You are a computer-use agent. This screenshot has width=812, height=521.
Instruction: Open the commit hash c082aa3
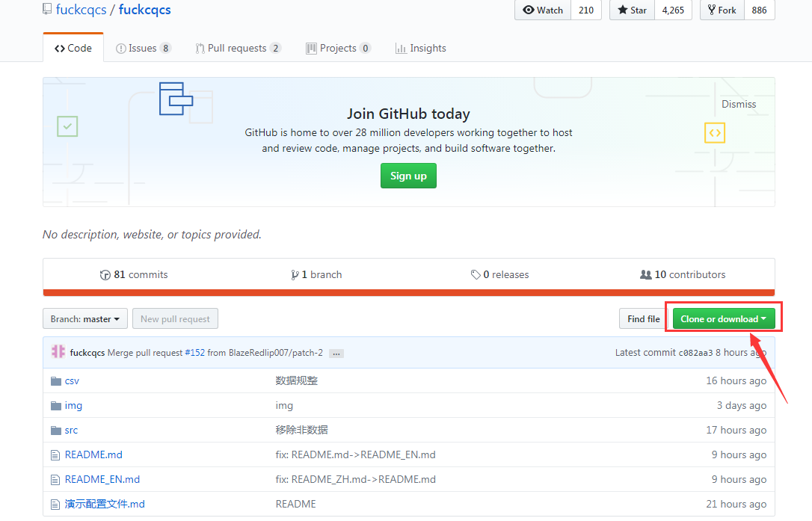click(695, 353)
